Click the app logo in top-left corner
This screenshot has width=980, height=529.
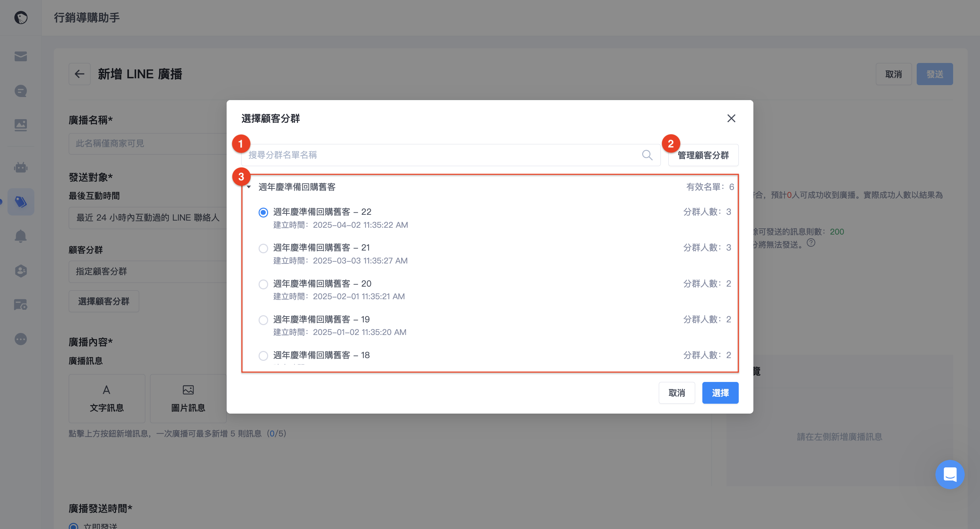[x=21, y=17]
